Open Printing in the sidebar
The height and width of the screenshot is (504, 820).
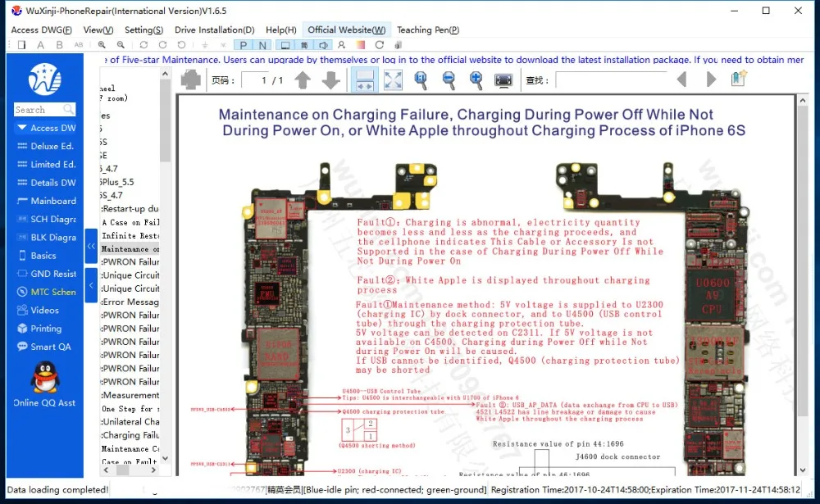point(39,329)
